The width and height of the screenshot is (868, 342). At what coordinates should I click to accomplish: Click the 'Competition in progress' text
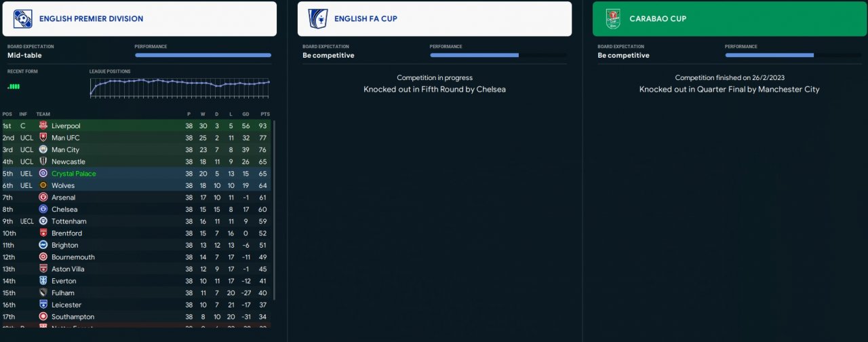(x=435, y=78)
